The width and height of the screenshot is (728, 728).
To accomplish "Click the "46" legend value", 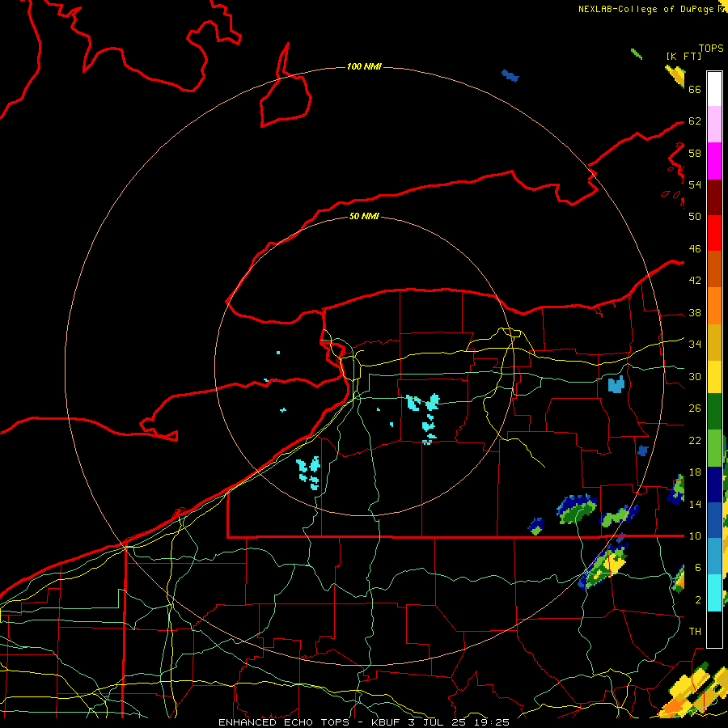I will (x=695, y=249).
